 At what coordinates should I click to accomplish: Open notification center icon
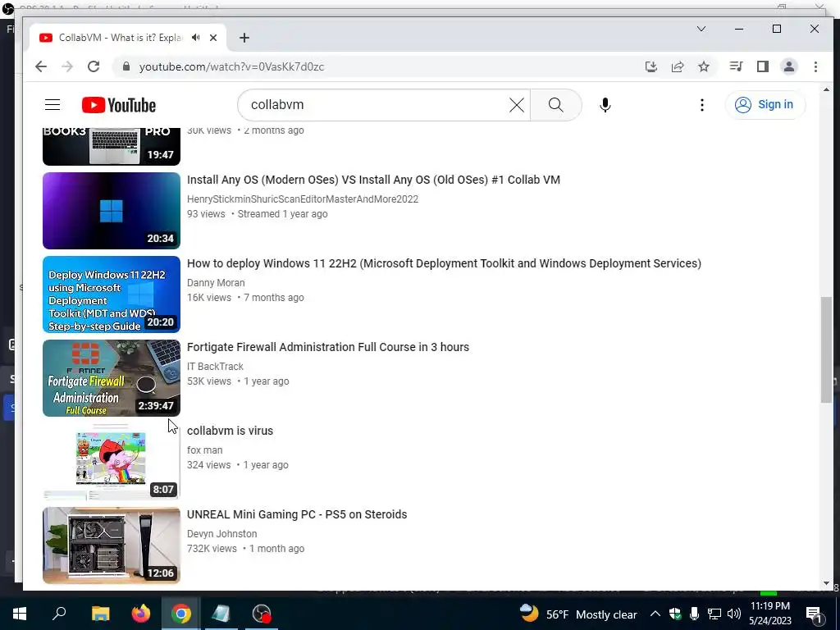pos(815,614)
